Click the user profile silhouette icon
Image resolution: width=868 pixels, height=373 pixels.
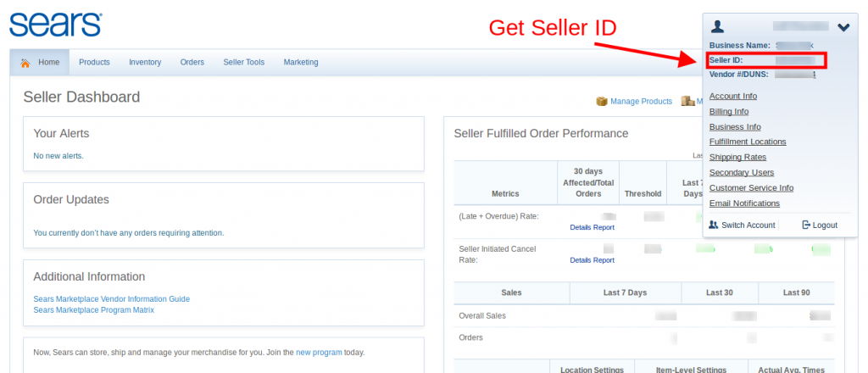tap(717, 26)
